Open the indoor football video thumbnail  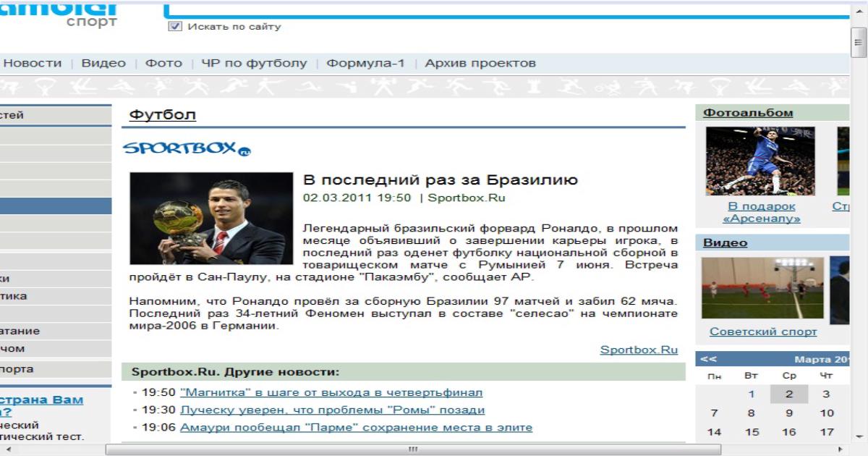(762, 290)
